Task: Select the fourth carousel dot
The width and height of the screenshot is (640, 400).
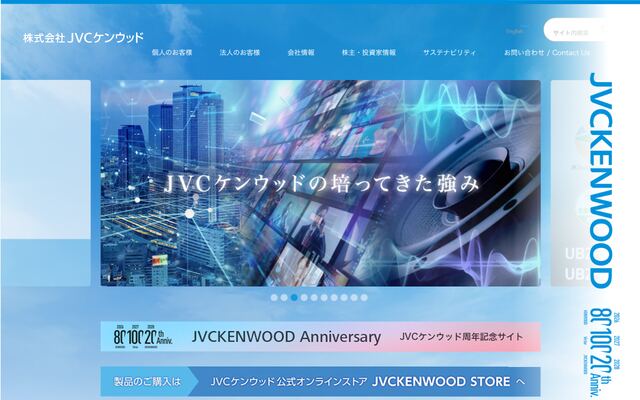Action: (304, 298)
